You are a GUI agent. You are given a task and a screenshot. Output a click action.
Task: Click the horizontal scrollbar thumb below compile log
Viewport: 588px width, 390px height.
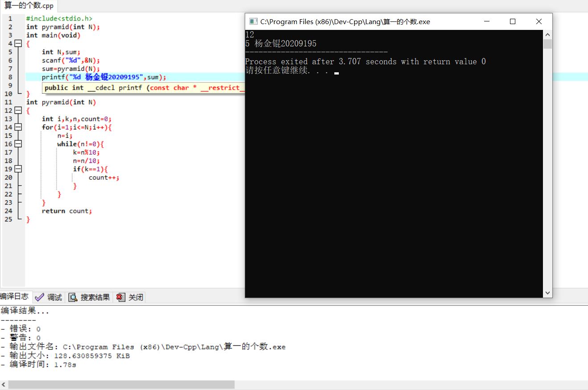(x=121, y=385)
